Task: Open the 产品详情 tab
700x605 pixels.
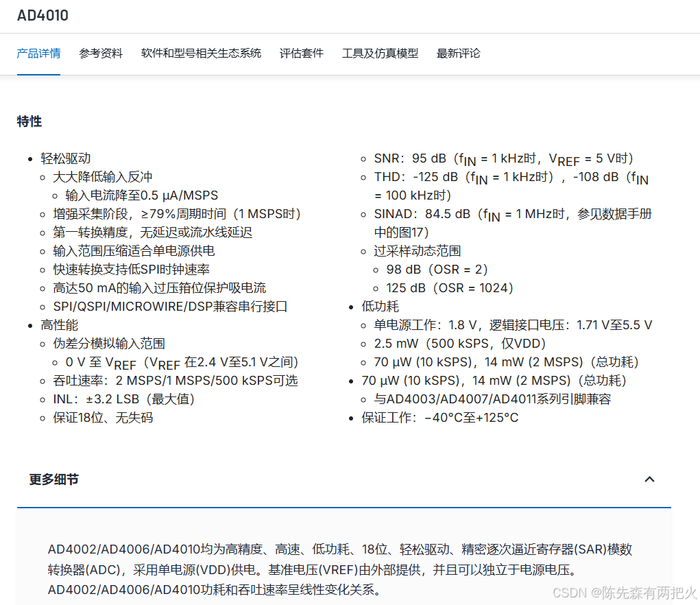Action: 38,54
